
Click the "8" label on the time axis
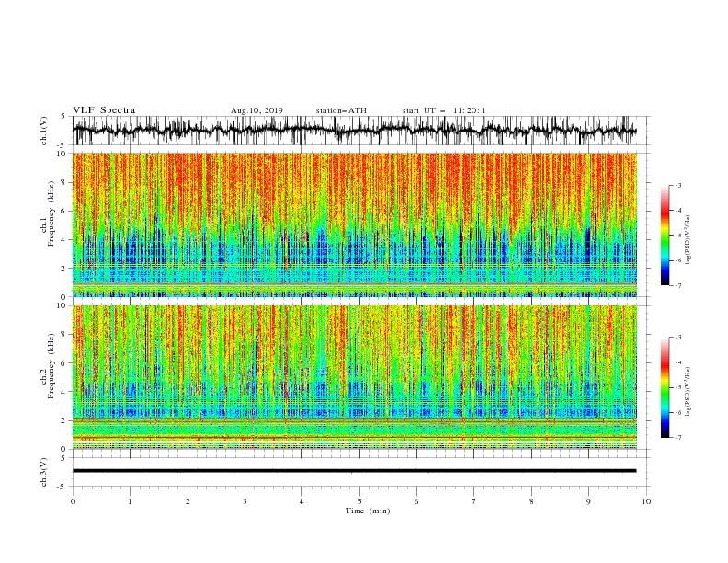click(531, 501)
